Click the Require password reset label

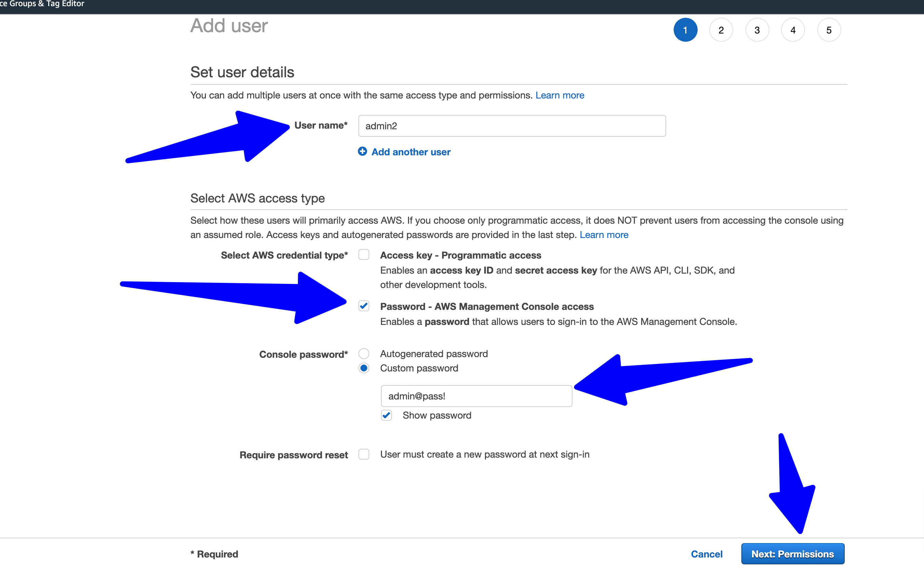[x=294, y=455]
